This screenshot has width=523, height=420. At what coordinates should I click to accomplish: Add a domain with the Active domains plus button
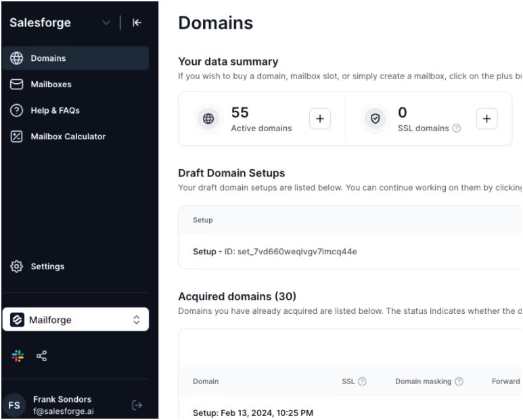(320, 118)
